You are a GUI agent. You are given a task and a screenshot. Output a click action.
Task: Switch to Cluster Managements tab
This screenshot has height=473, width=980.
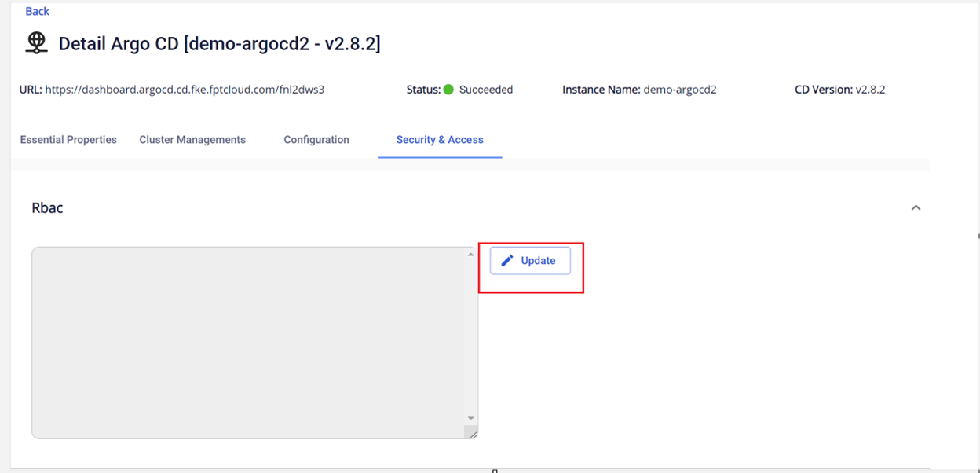click(192, 140)
